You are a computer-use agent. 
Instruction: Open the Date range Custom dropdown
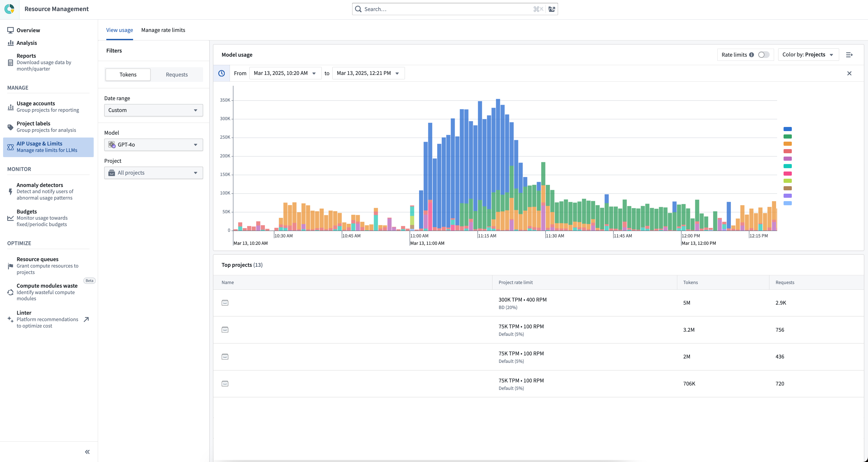(x=153, y=110)
